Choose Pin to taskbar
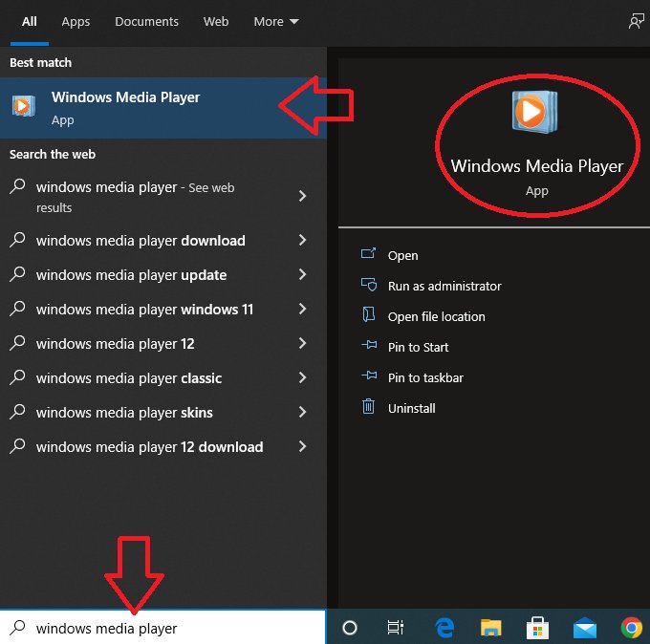The image size is (650, 644). pos(425,378)
